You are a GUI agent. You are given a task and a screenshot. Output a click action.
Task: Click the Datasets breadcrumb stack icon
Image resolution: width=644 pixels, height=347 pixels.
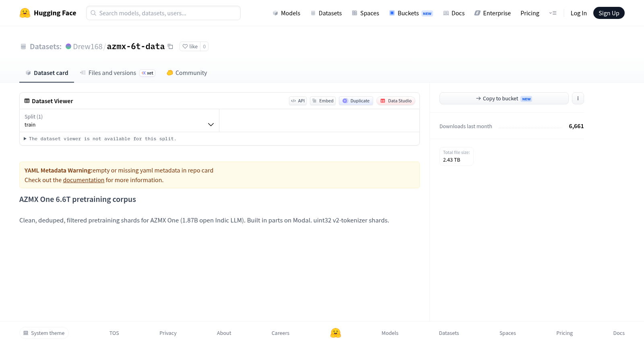pos(23,46)
